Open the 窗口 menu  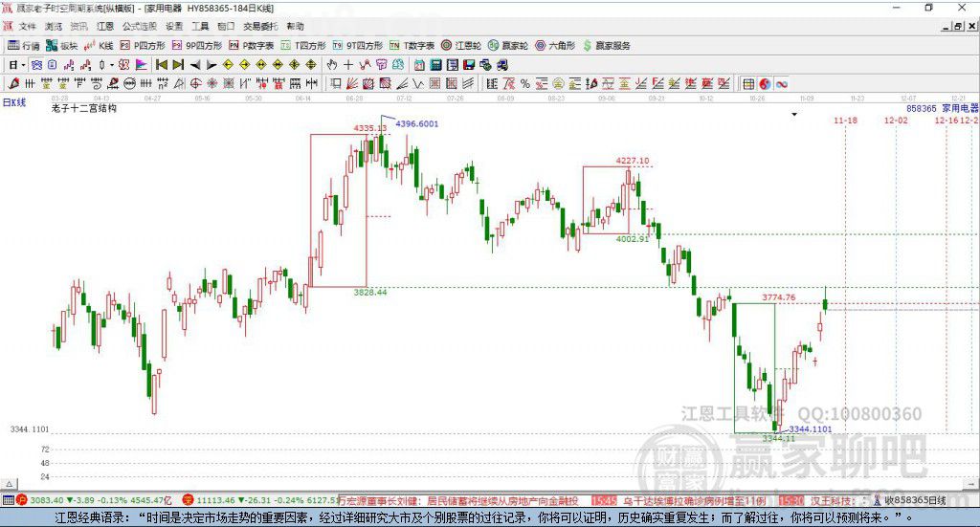point(226,26)
